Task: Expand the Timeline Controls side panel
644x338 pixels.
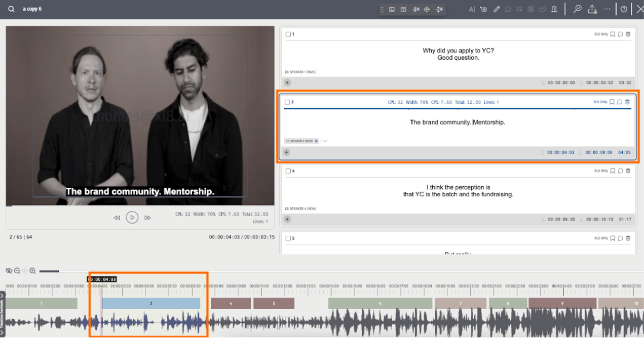Action: (2, 314)
